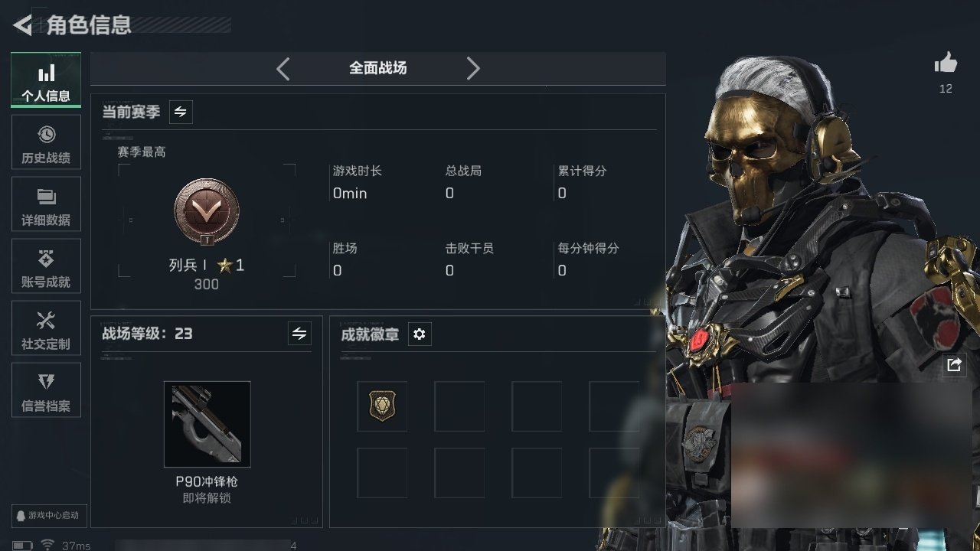
Task: Go back with the top-left arrow
Action: (x=23, y=25)
